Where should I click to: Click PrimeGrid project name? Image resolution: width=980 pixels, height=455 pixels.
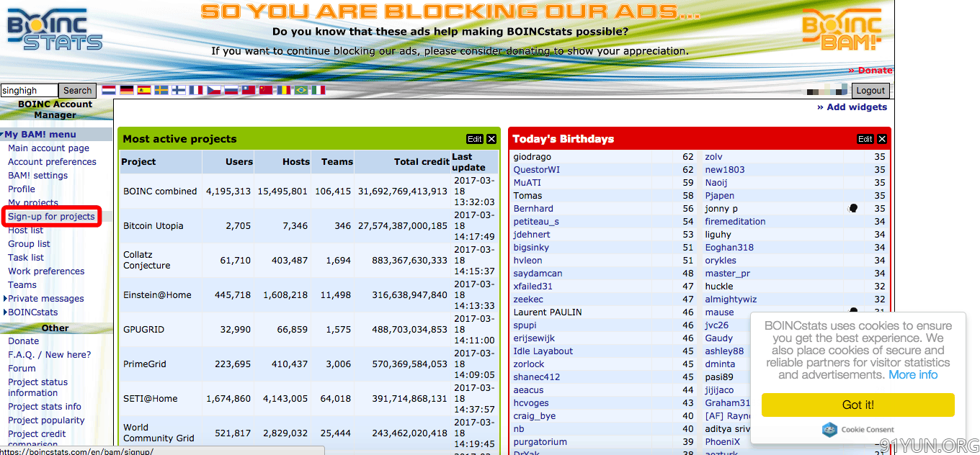145,364
